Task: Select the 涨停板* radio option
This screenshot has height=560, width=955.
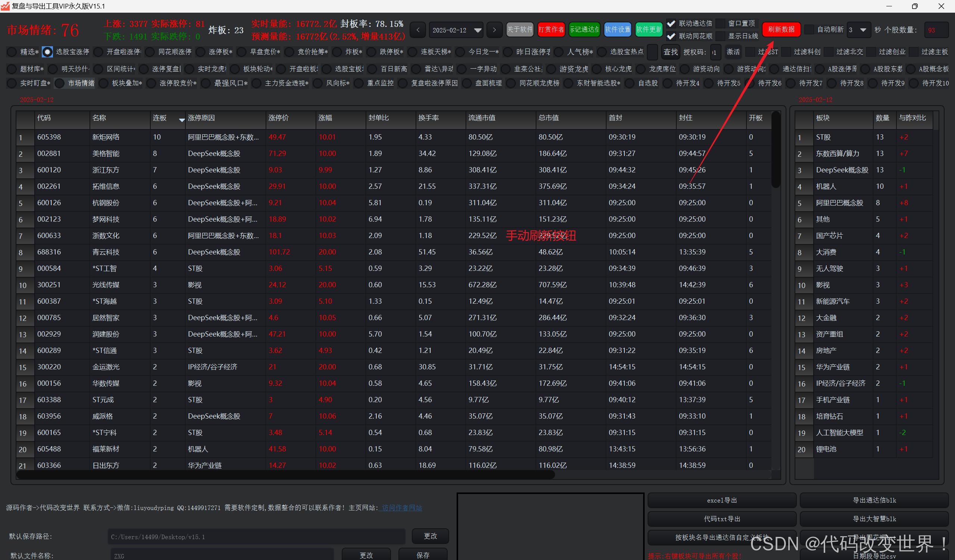Action: (201, 52)
